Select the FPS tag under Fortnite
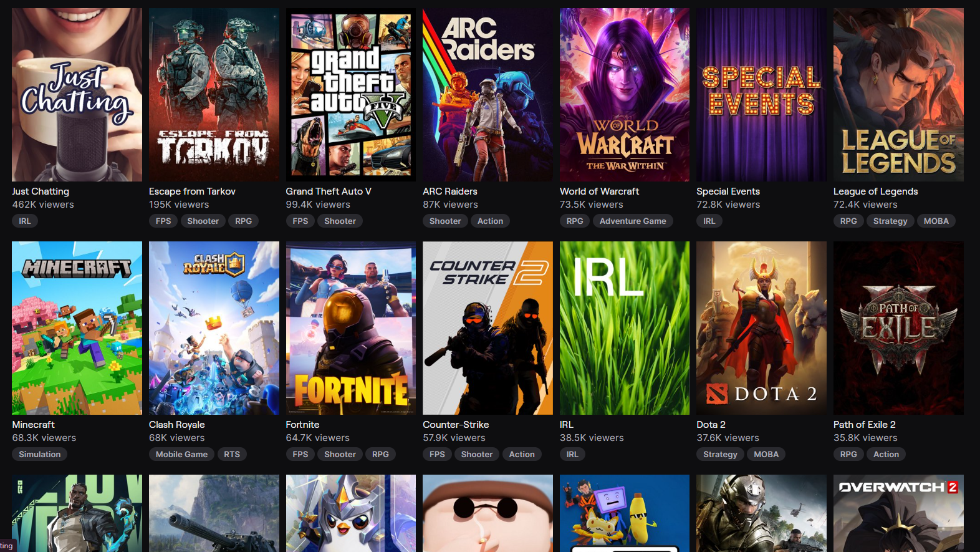The height and width of the screenshot is (552, 980). (x=300, y=454)
